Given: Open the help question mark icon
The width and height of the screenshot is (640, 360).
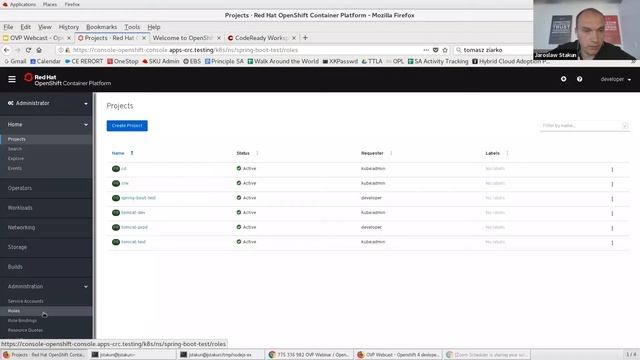Looking at the screenshot, I should (x=580, y=79).
